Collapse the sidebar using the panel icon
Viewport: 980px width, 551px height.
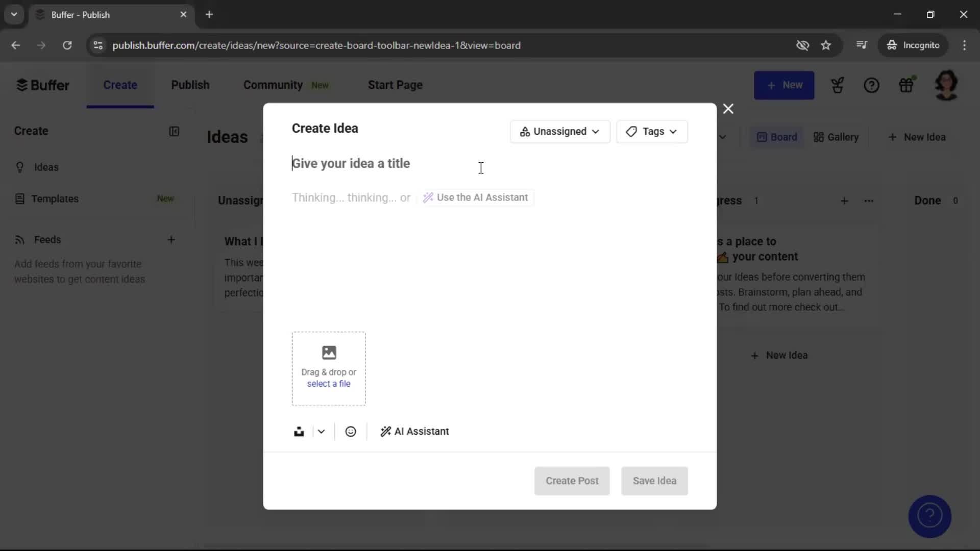pyautogui.click(x=174, y=131)
